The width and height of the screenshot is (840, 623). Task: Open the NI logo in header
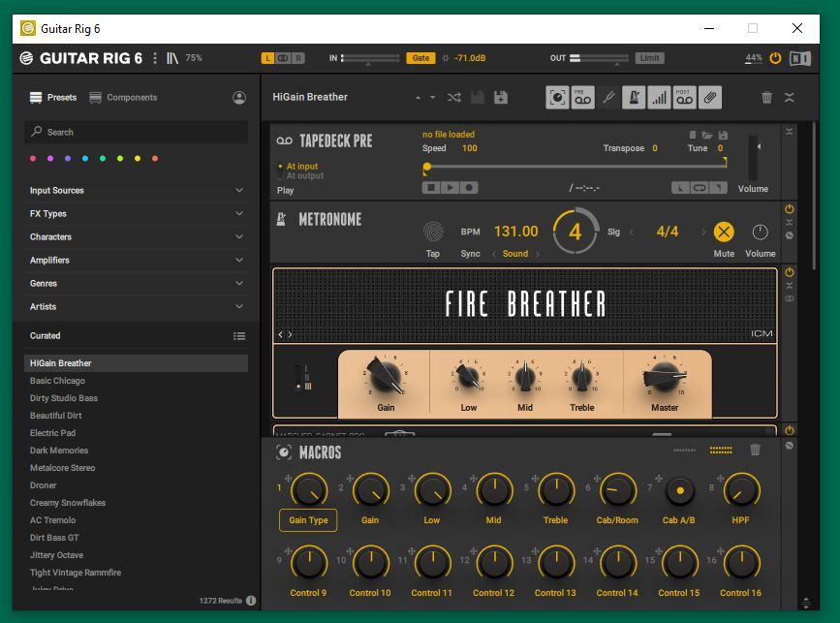[x=800, y=58]
